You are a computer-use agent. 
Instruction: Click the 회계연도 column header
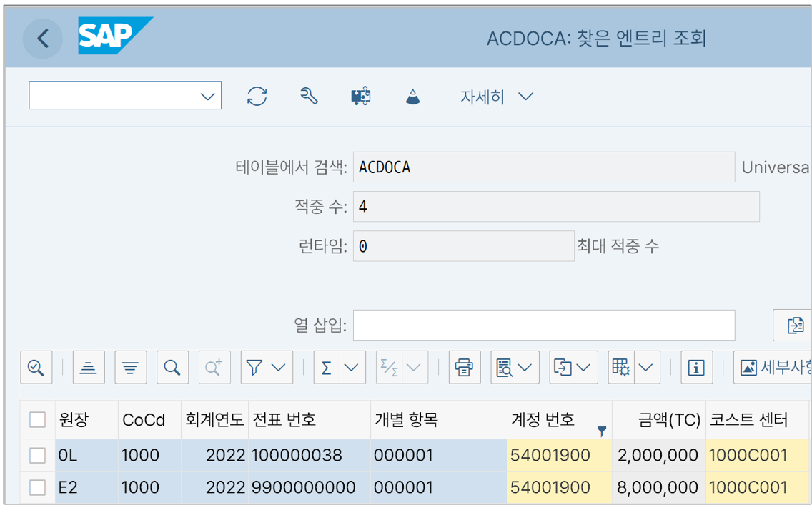click(214, 419)
